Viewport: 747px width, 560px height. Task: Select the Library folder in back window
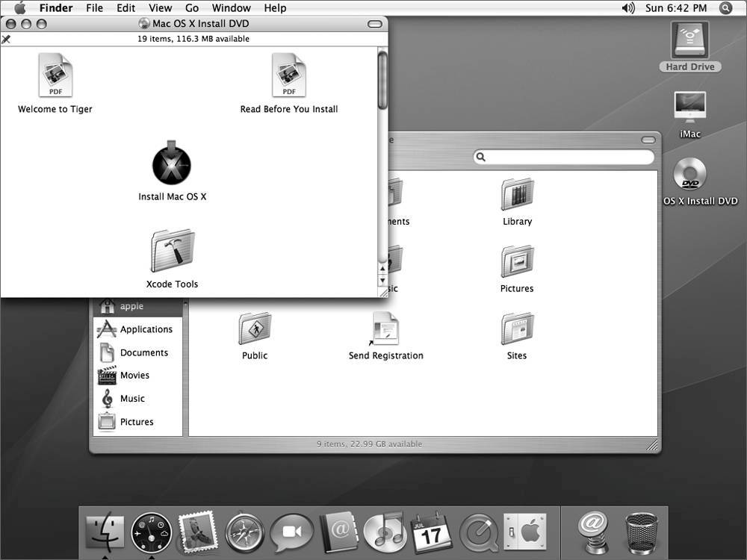(x=518, y=194)
